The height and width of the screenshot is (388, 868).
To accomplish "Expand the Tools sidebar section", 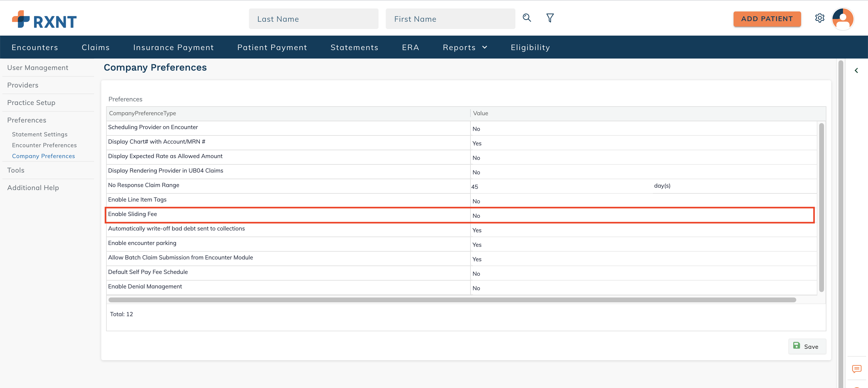I will tap(15, 170).
